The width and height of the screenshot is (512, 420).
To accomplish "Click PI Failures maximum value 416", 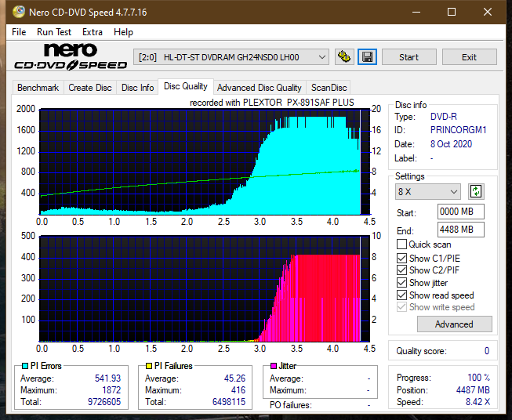I will 238,390.
